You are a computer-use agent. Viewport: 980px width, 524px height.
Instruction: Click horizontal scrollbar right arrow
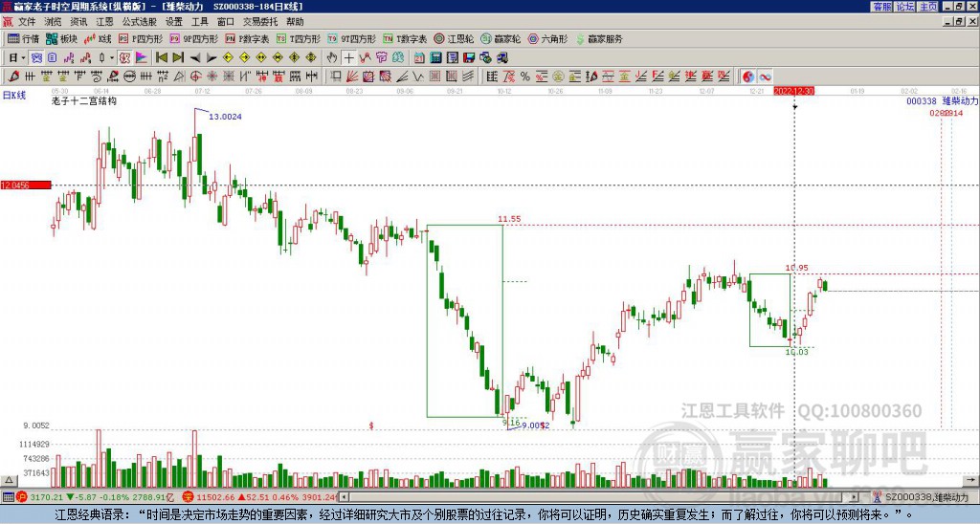tap(855, 497)
